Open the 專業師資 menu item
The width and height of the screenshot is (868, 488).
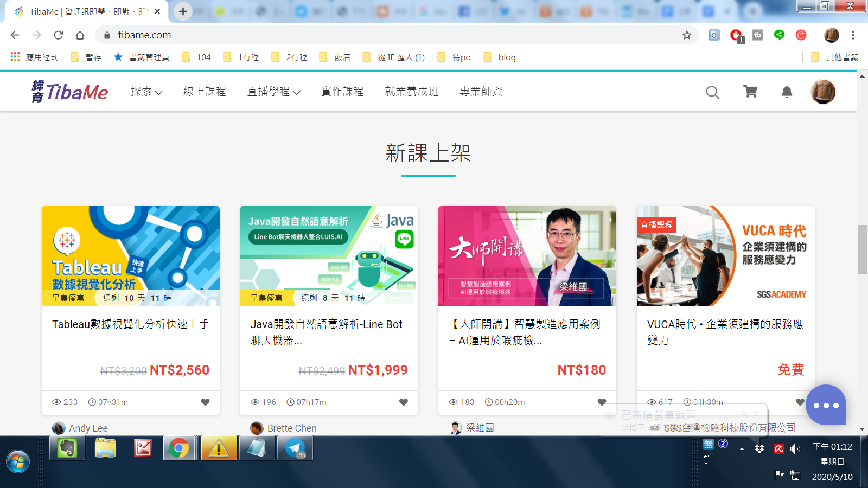481,92
